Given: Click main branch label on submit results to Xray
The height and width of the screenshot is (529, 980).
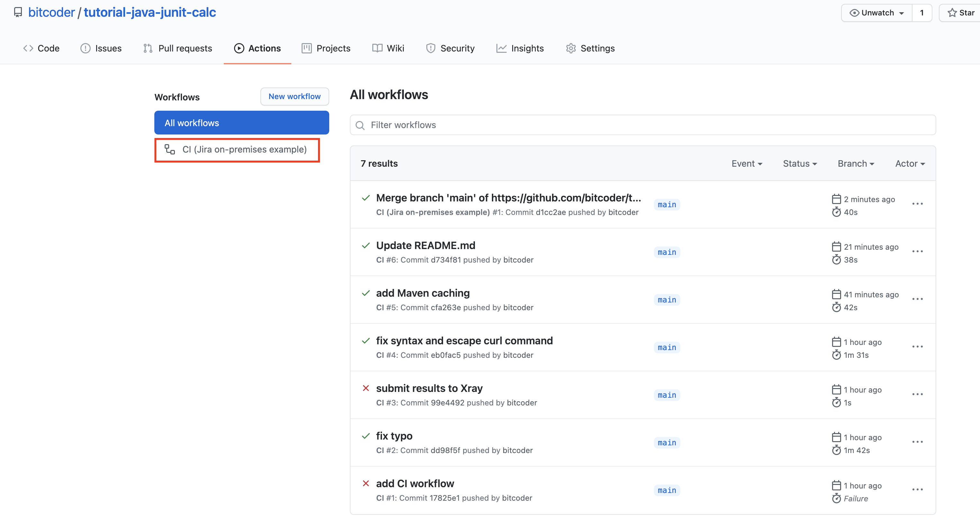Looking at the screenshot, I should tap(667, 395).
